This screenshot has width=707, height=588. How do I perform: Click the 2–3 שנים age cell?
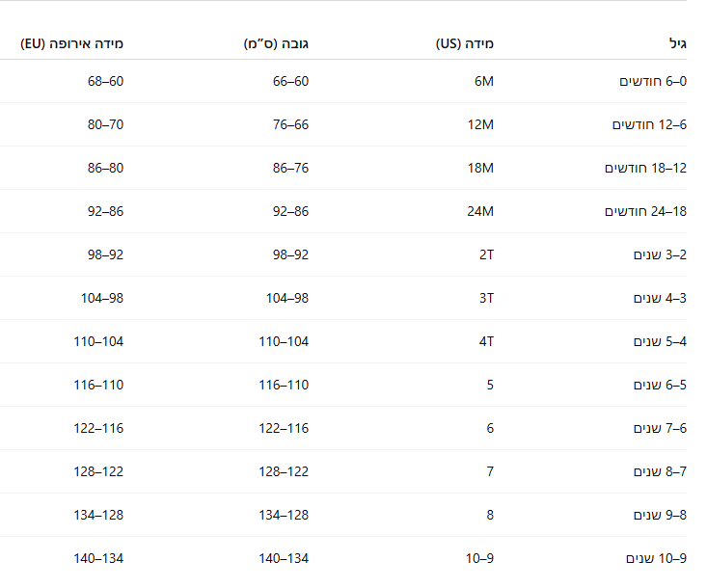pos(660,254)
